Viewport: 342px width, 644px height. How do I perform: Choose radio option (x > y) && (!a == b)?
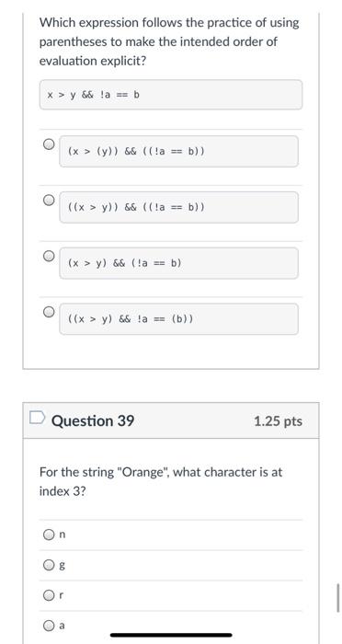click(x=50, y=256)
